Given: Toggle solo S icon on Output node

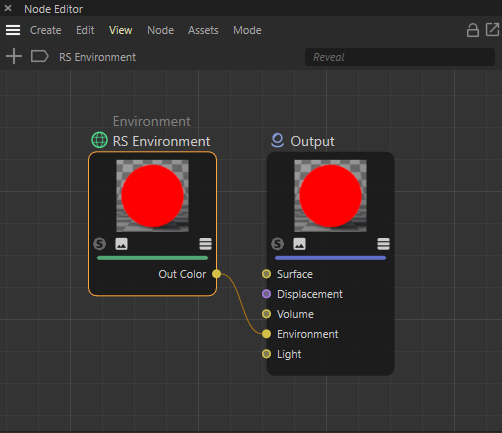Looking at the screenshot, I should 277,244.
